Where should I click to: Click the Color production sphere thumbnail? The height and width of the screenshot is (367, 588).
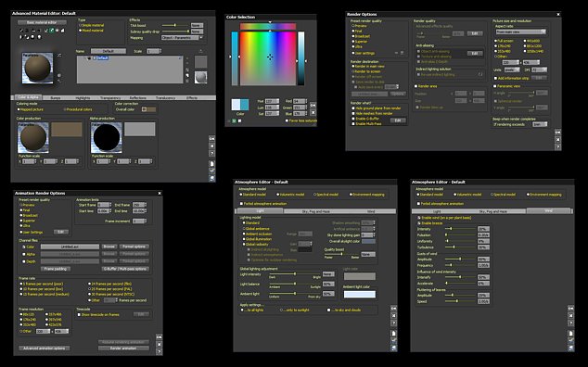coord(33,137)
